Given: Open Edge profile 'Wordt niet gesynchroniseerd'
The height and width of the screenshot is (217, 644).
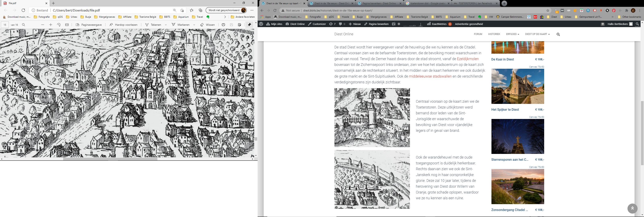Looking at the screenshot, I should point(226,10).
